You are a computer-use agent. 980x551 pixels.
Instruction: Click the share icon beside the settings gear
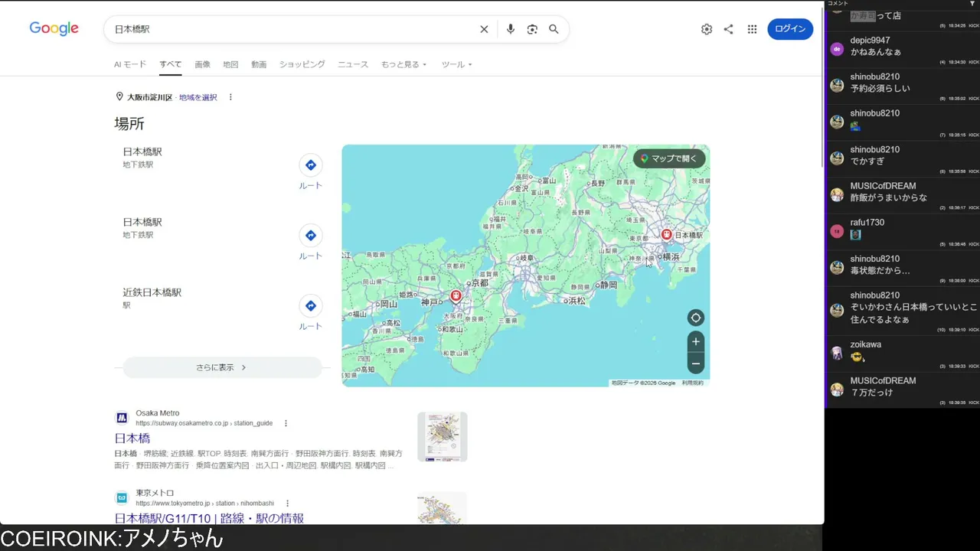coord(728,29)
